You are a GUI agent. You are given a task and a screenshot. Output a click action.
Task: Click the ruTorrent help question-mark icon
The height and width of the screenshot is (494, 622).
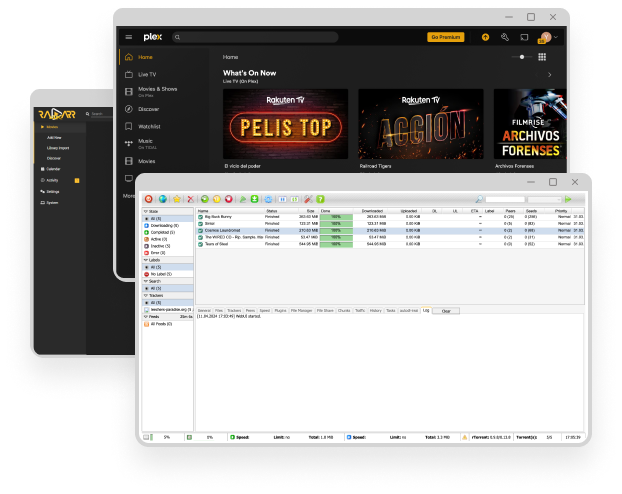[321, 199]
